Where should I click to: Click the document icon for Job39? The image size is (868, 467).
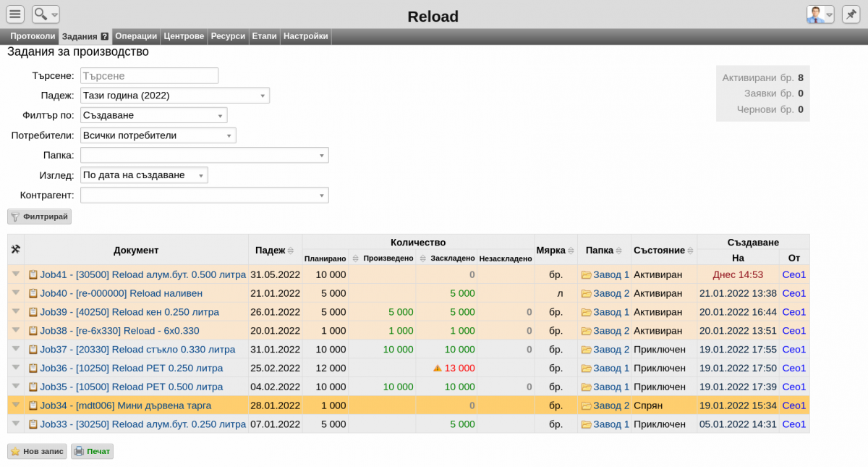(x=33, y=312)
